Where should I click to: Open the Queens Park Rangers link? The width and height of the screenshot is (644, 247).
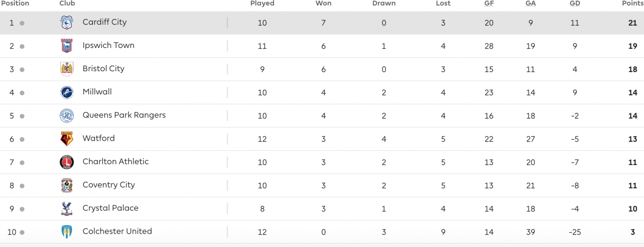(x=124, y=115)
